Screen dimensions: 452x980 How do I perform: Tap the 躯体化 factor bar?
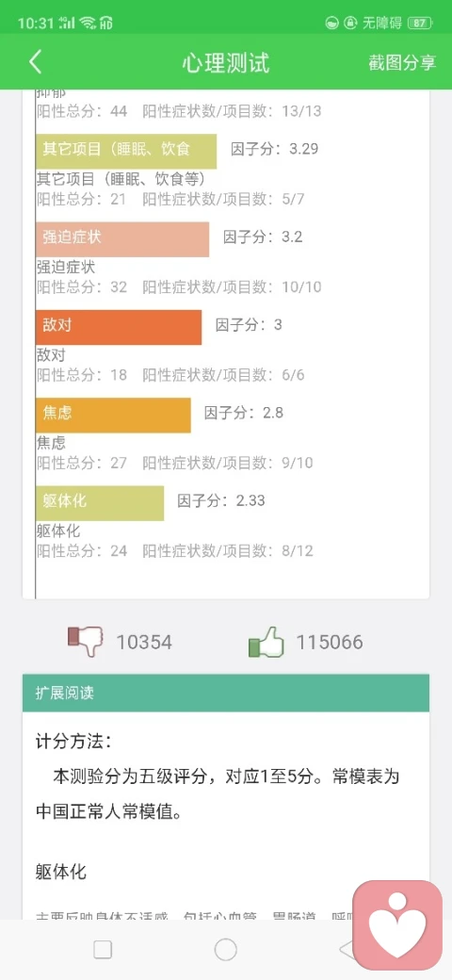(100, 503)
